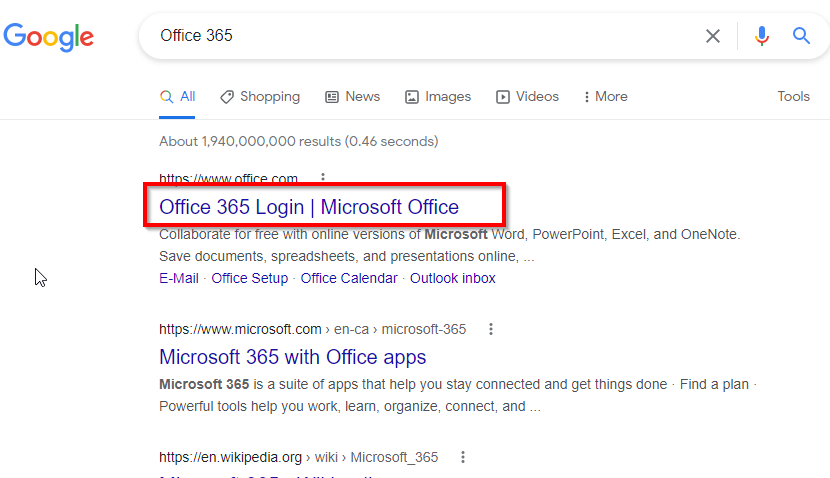Click the snippet starting Microsoft 365 is a suite
This screenshot has height=478, width=830.
(x=458, y=395)
